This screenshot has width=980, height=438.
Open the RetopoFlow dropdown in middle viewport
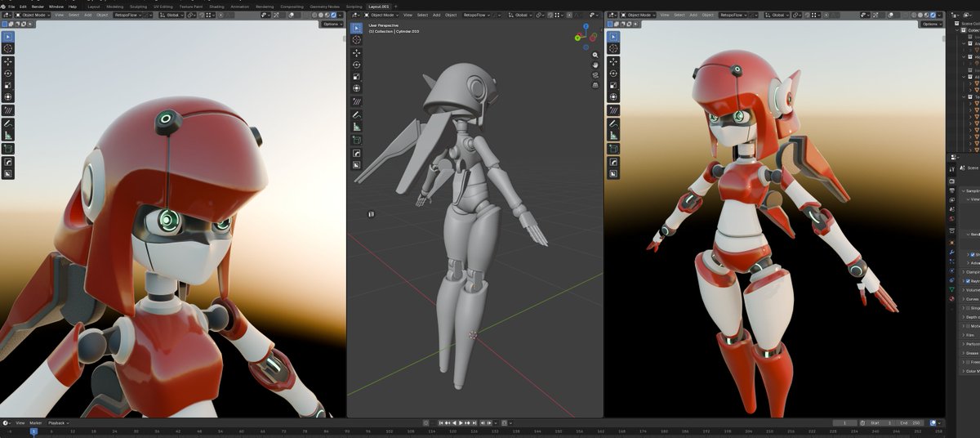point(479,15)
